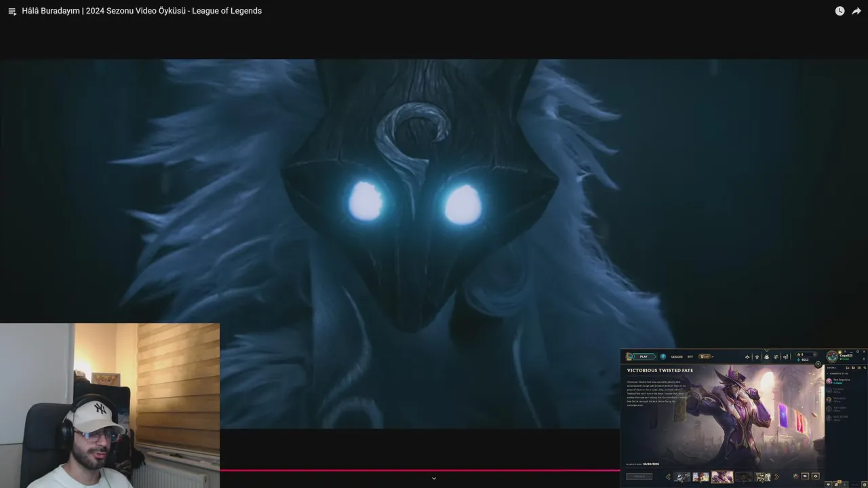Open the Profile icon in client navigation
This screenshot has height=488, width=868.
point(757,357)
